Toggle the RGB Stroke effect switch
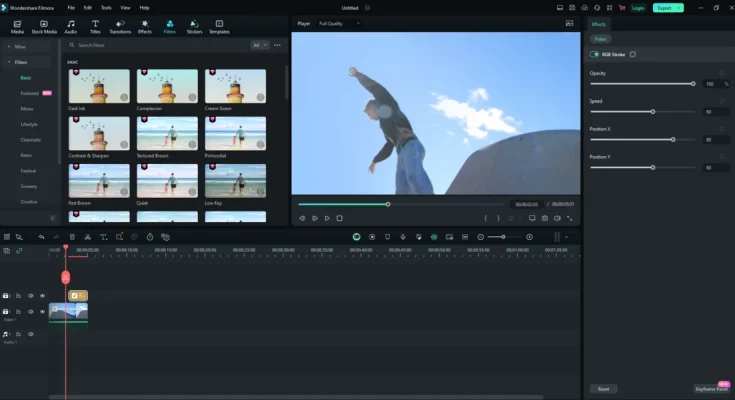This screenshot has height=400, width=735. [596, 55]
